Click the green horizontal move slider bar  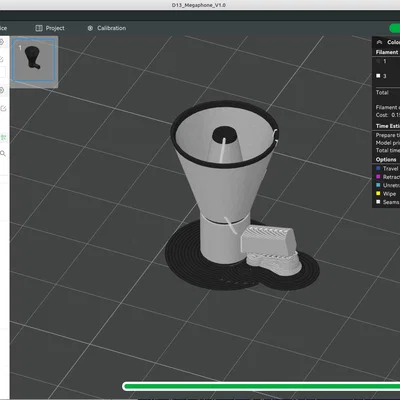[x=261, y=386]
